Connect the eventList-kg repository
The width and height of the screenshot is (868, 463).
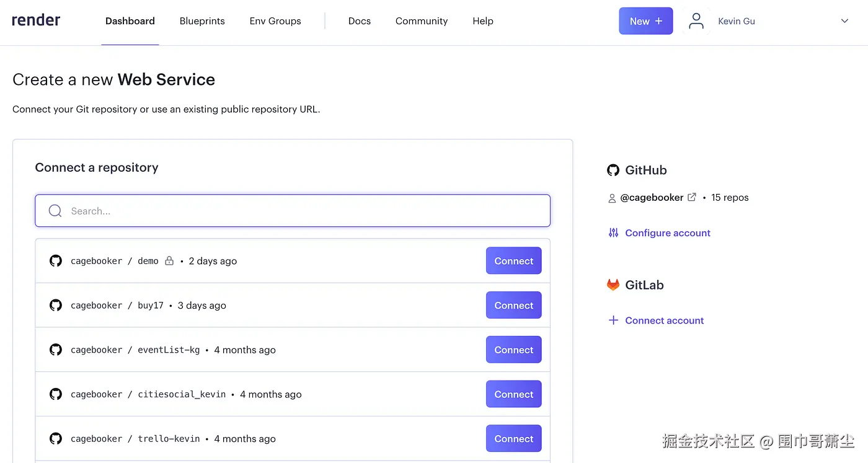(x=514, y=350)
